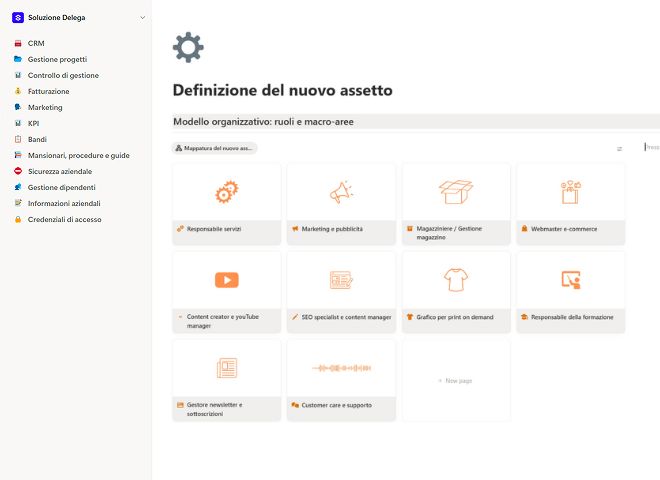Click the Modello organizzativo heading block
The height and width of the screenshot is (480, 660).
(416, 122)
